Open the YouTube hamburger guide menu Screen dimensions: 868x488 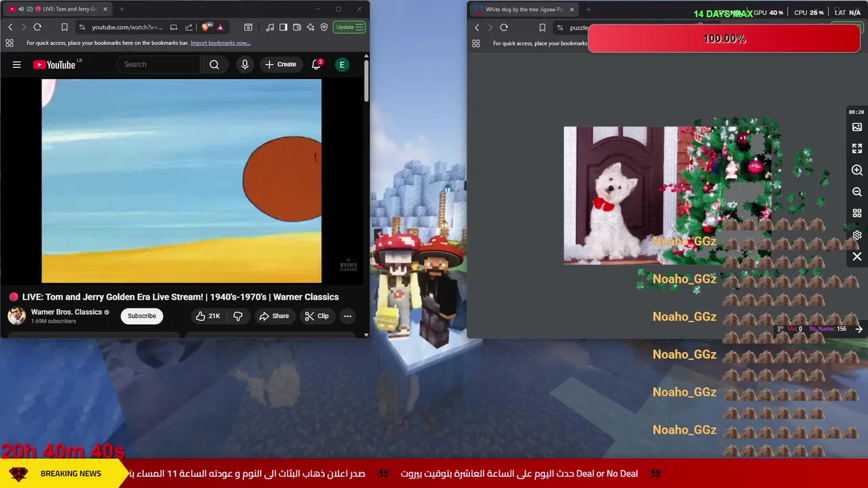click(x=17, y=64)
